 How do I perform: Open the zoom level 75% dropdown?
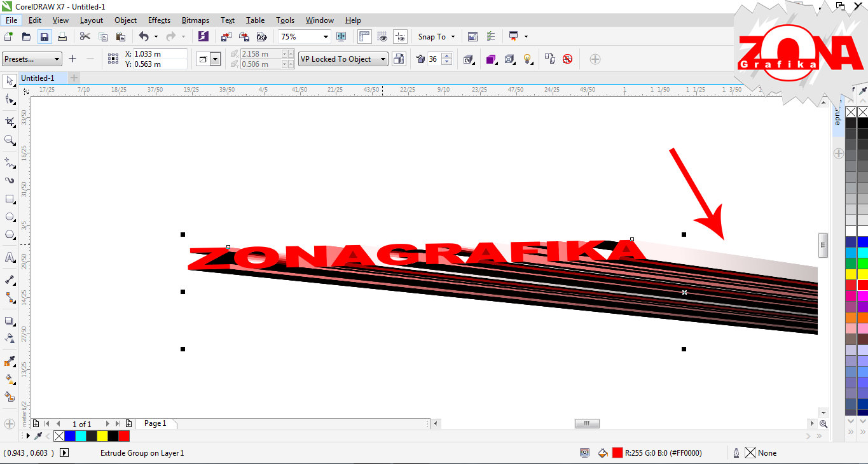point(326,37)
